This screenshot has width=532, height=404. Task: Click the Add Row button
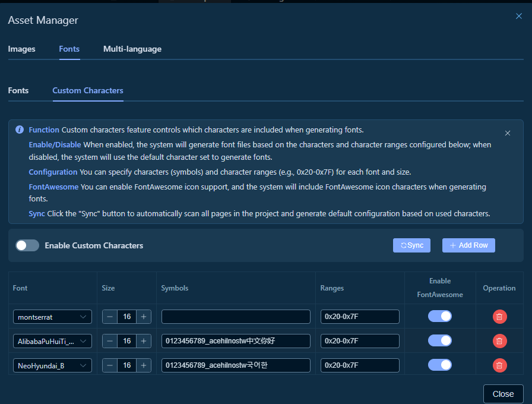(468, 245)
